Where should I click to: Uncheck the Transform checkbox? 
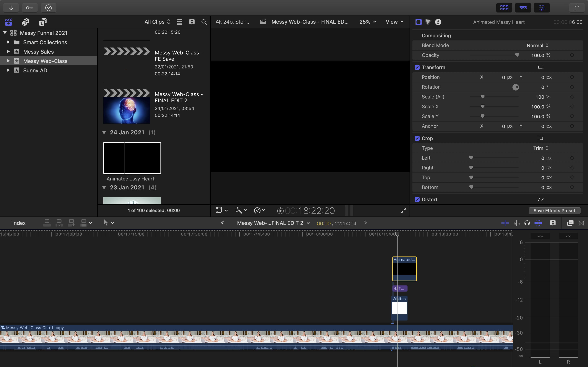(x=417, y=67)
